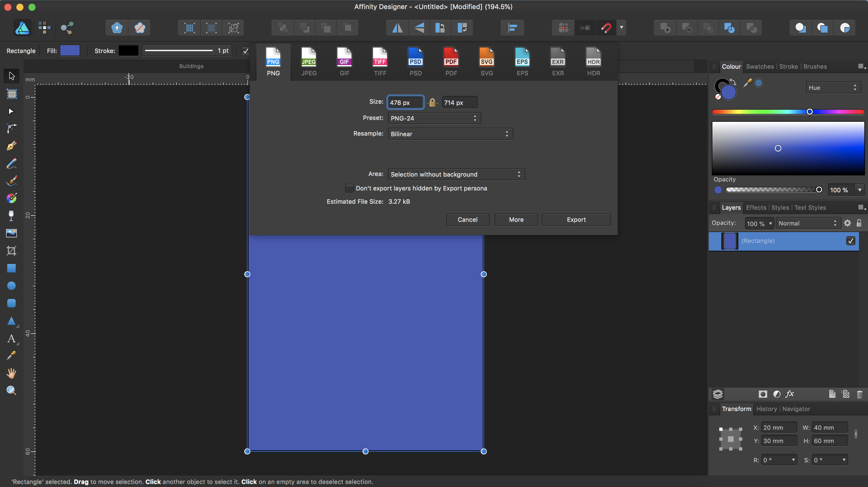Screen dimensions: 868x487
Task: Click the Flip Horizontal toolbar icon
Action: click(397, 28)
